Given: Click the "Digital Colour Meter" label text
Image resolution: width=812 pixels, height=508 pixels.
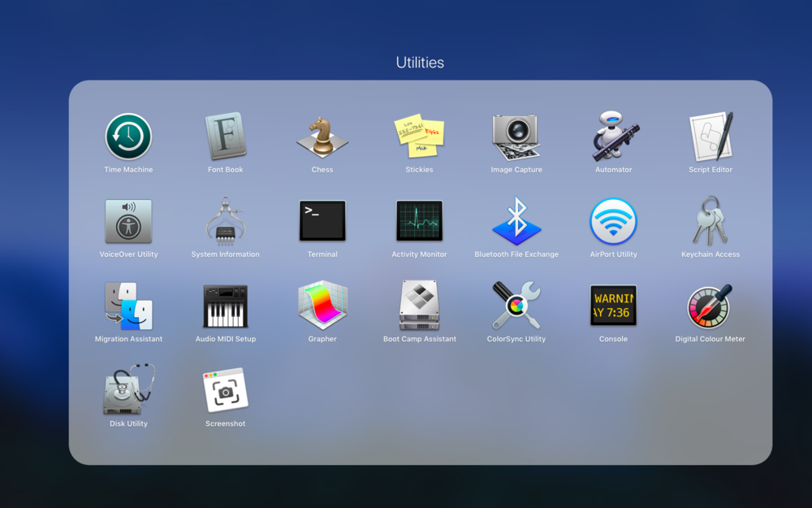Looking at the screenshot, I should (x=710, y=339).
